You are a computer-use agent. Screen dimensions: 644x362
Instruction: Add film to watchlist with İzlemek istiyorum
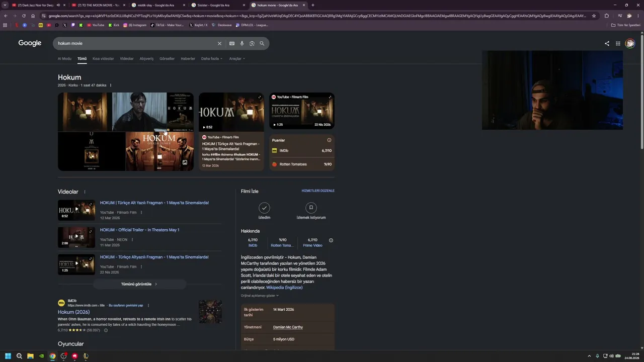tap(311, 211)
